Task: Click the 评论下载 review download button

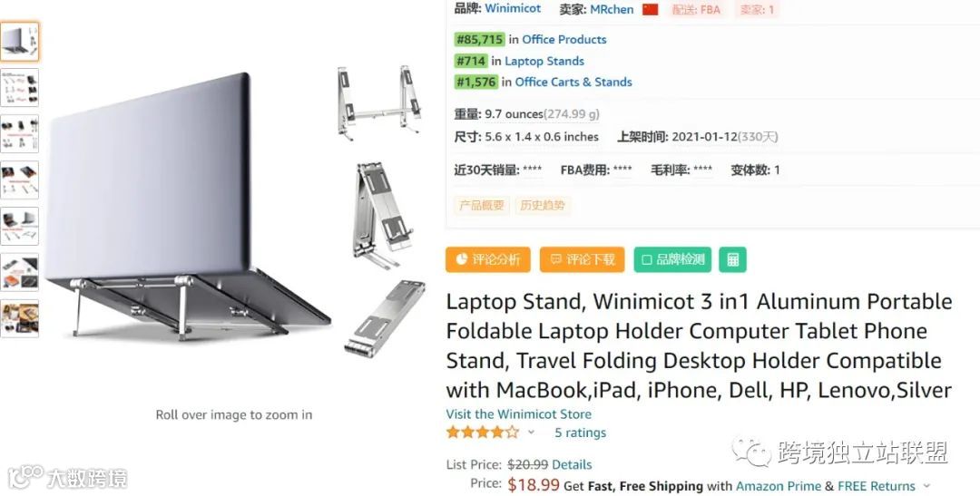Action: pyautogui.click(x=582, y=260)
